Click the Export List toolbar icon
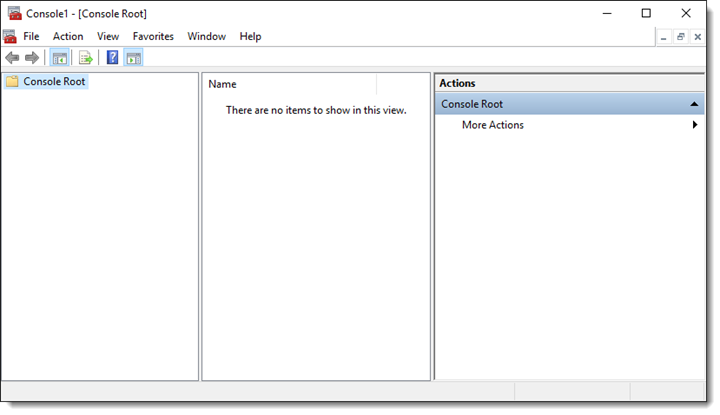720x415 pixels. tap(86, 58)
